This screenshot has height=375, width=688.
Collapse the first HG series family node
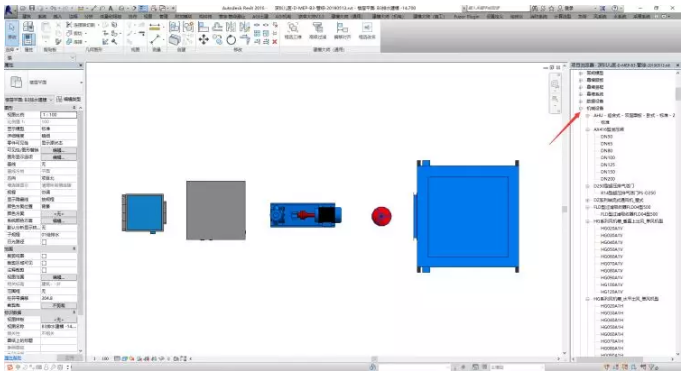pos(588,221)
